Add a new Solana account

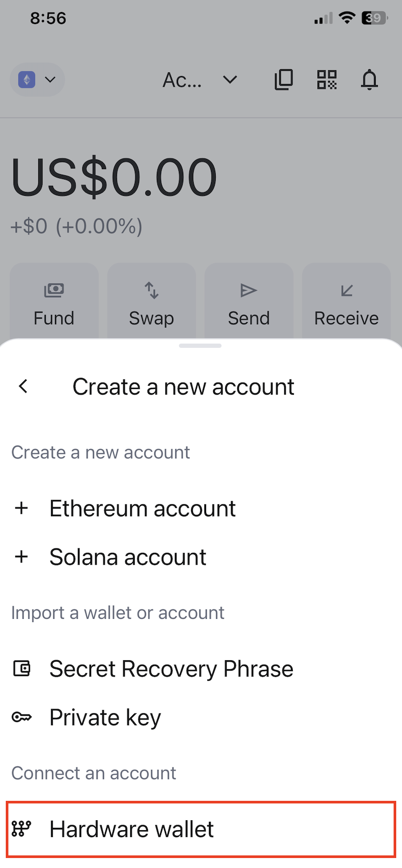[128, 557]
